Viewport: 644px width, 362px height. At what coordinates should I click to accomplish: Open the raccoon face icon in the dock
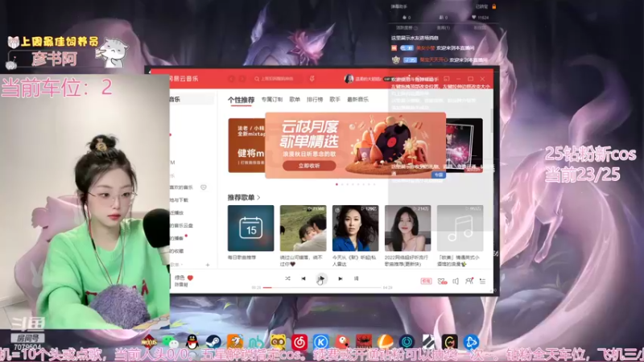point(278,341)
